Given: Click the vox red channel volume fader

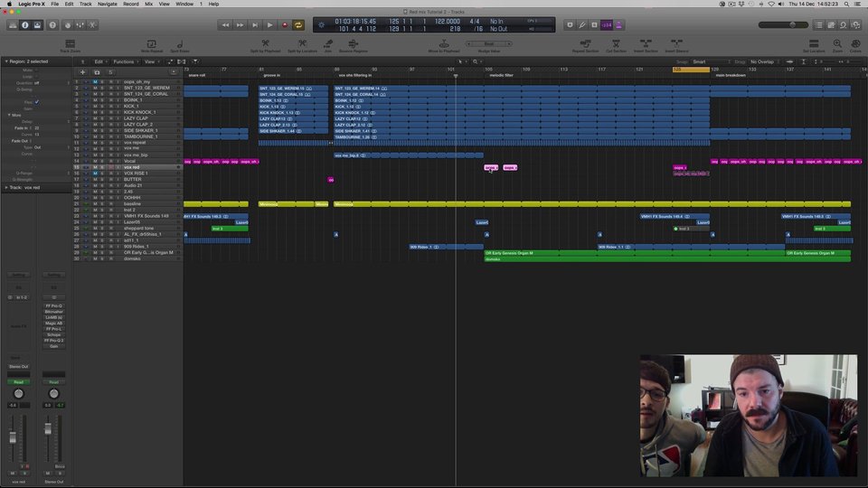Looking at the screenshot, I should [x=13, y=438].
